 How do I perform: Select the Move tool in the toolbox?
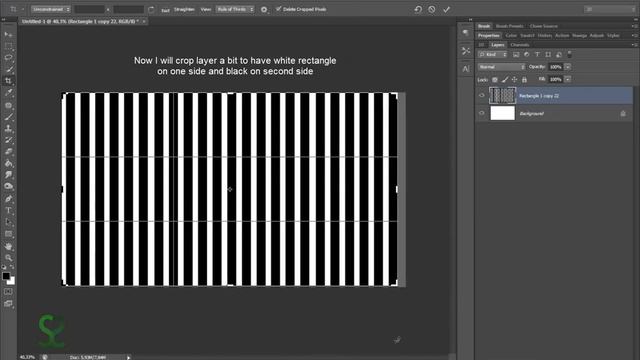(8, 34)
